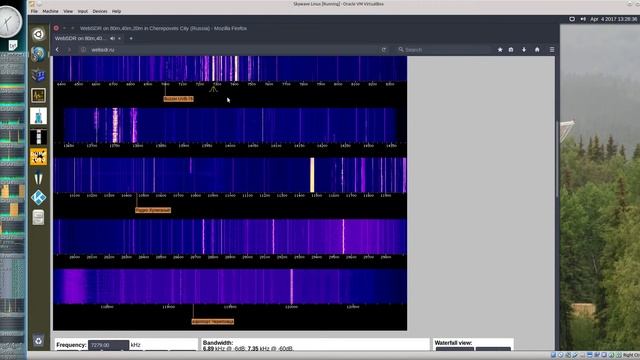
Task: Open date and time panel indicator
Action: pyautogui.click(x=613, y=19)
